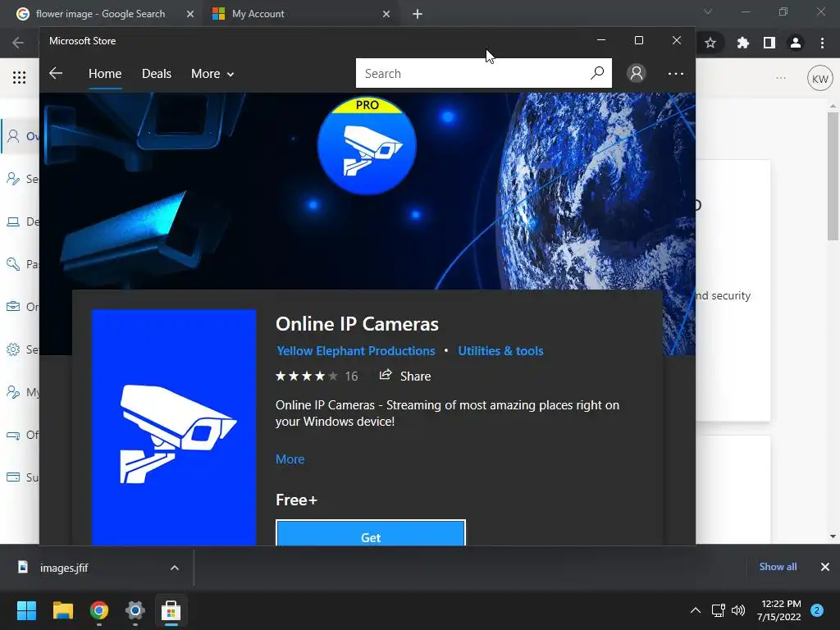Close the Chrome downloads bar
The image size is (840, 630).
point(825,567)
